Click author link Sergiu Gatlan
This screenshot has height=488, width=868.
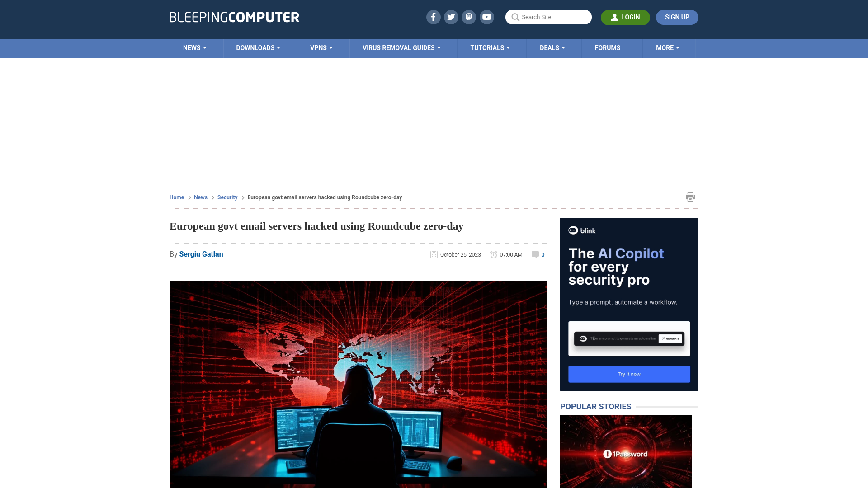coord(201,254)
